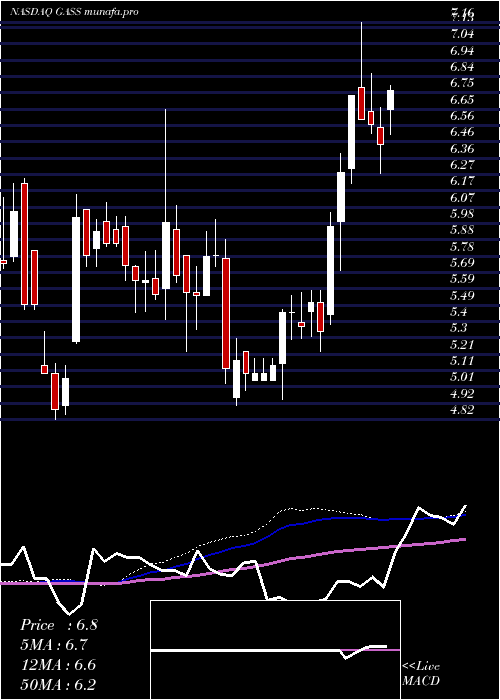Click the 6.07 price axis label

[462, 197]
